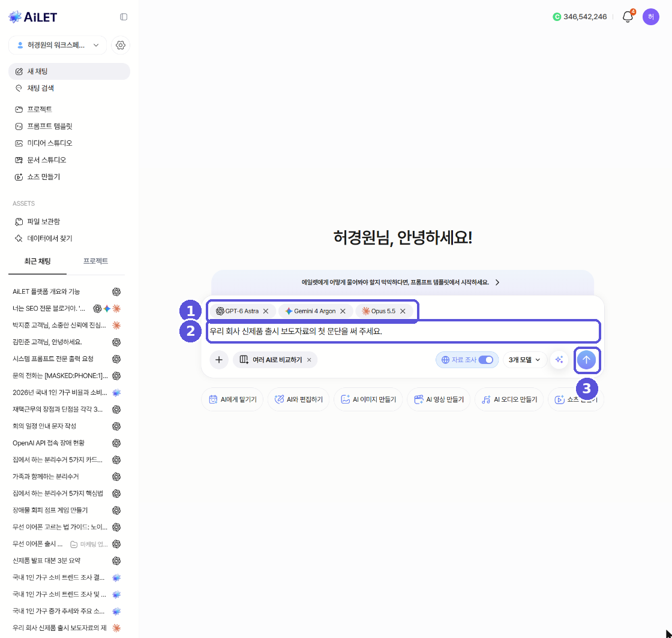Open chat '김민준 고객님, 안녕하세요.'
The width and height of the screenshot is (672, 638).
[x=67, y=342]
